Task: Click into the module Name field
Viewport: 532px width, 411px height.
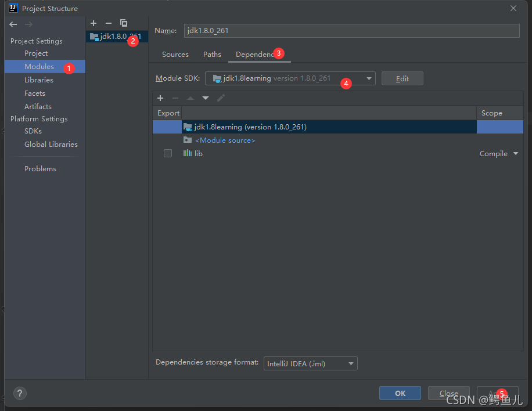Action: coord(351,31)
